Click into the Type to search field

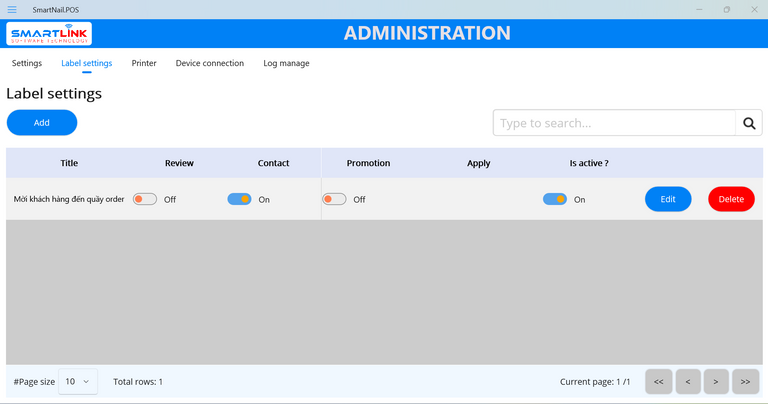[614, 123]
